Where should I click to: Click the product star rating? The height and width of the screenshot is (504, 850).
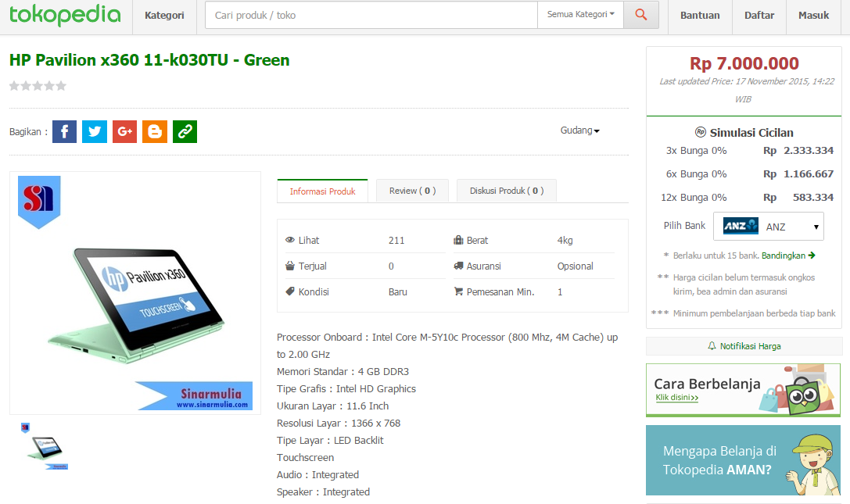[x=38, y=86]
